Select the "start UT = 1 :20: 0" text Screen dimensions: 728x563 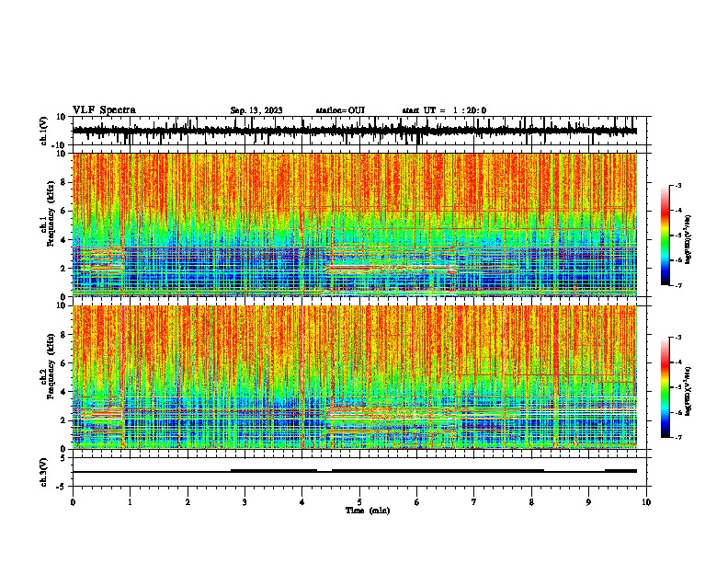(x=444, y=110)
